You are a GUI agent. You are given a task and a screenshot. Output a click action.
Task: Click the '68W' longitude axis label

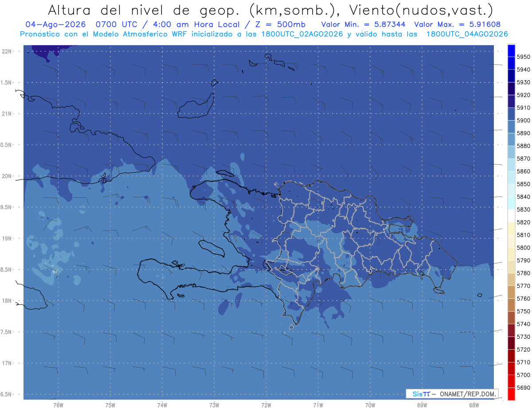click(474, 405)
